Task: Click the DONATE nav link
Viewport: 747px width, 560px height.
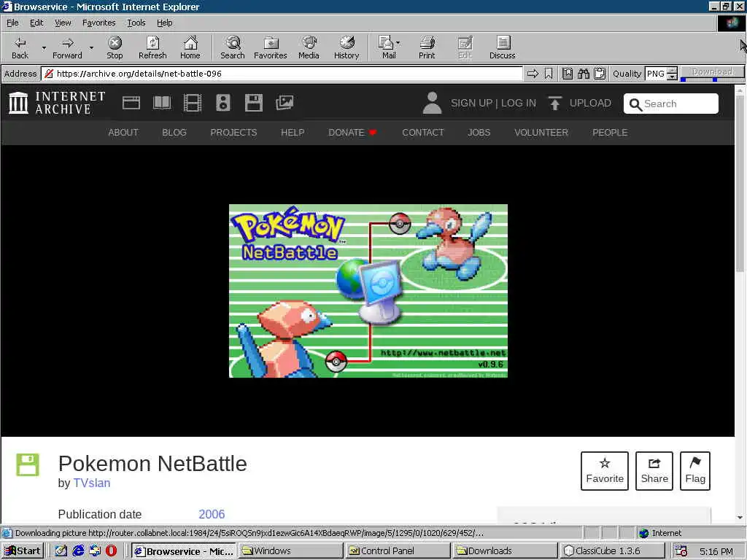Action: [352, 133]
